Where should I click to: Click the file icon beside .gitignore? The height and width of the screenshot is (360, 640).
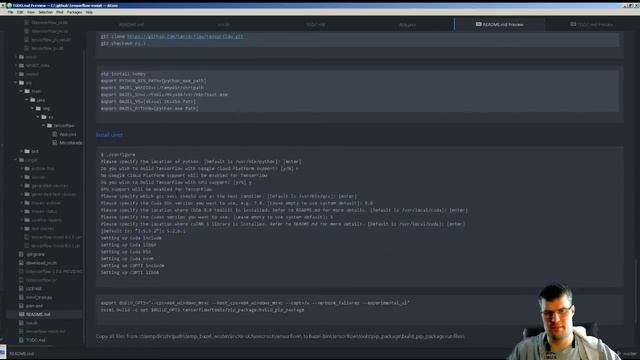(21, 254)
